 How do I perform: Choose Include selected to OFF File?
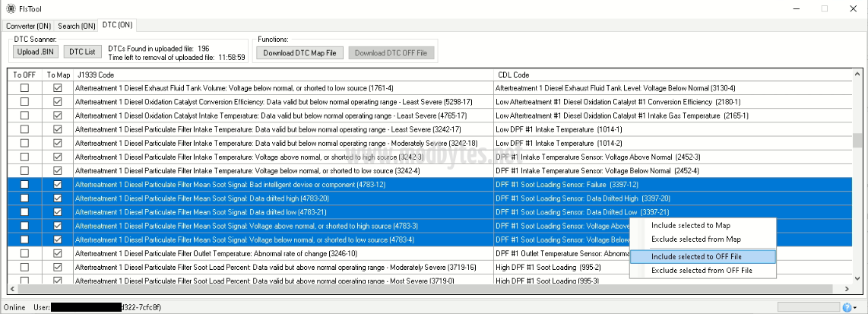pyautogui.click(x=702, y=257)
